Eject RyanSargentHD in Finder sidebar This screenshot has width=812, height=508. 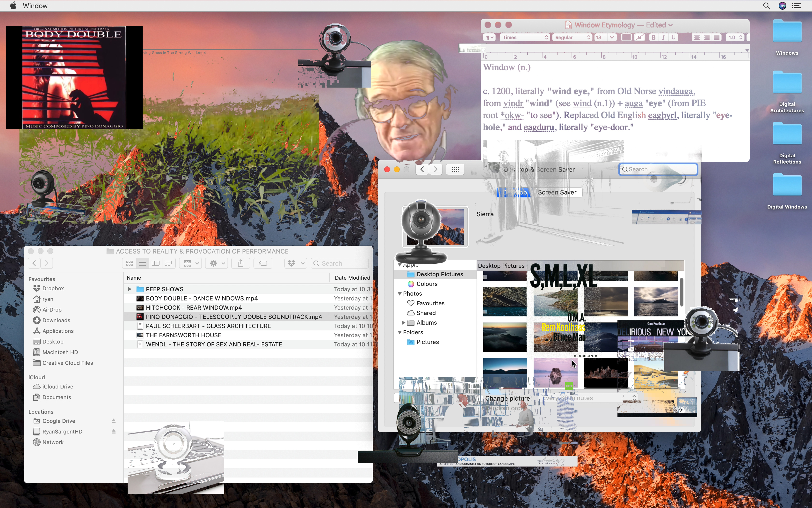pyautogui.click(x=113, y=431)
